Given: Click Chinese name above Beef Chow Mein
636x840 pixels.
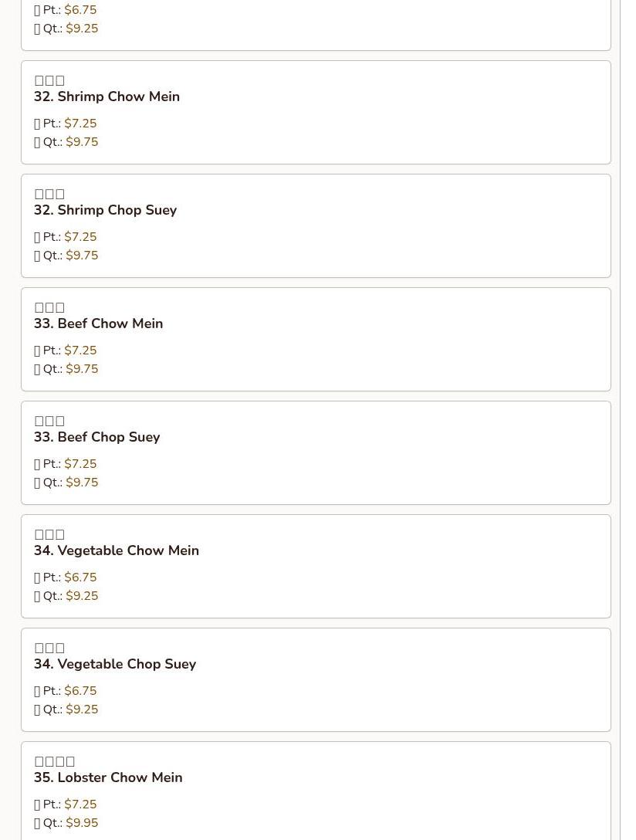Looking at the screenshot, I should 49,307.
